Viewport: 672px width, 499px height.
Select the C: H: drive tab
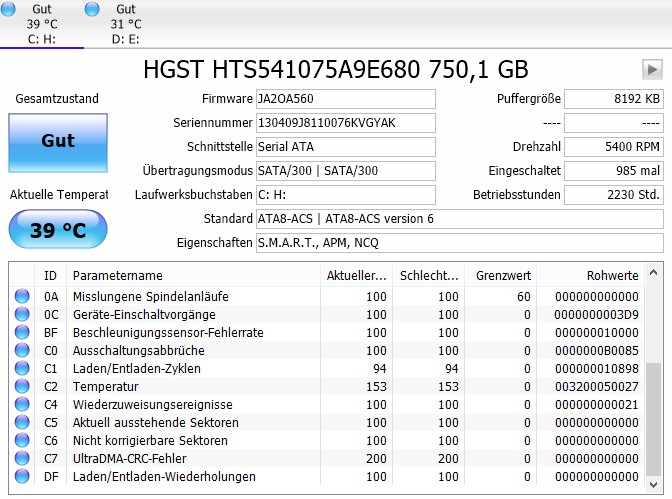point(42,24)
